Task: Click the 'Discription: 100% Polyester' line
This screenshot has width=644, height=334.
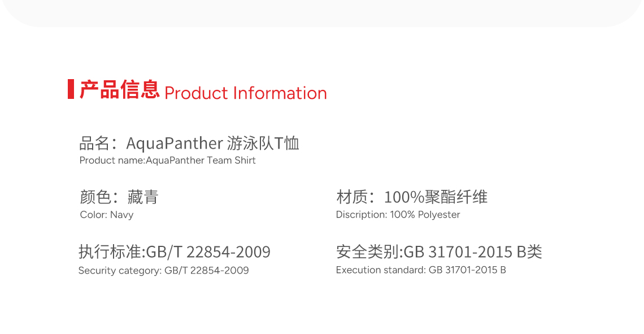Action: (398, 215)
